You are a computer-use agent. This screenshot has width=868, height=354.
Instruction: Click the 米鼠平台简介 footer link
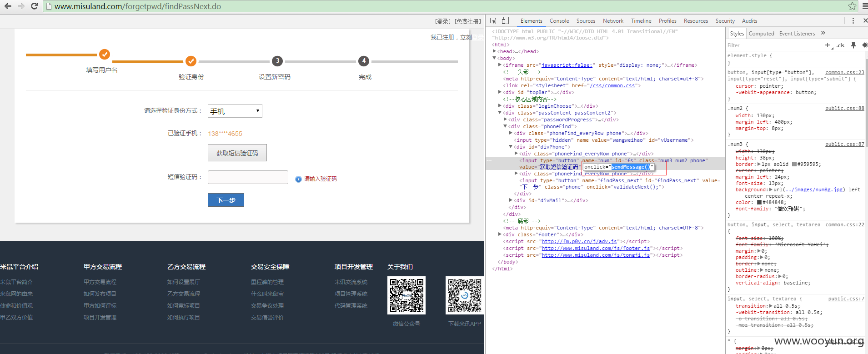point(16,282)
